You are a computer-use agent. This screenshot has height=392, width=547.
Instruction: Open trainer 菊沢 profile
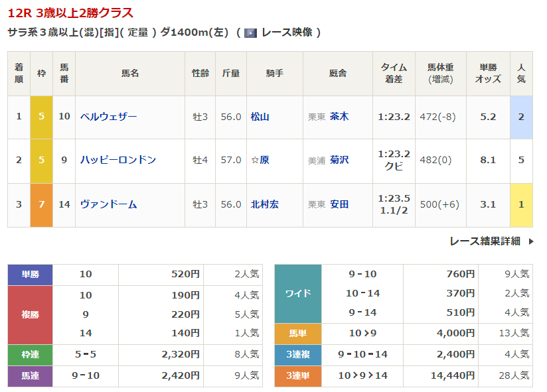pos(339,160)
